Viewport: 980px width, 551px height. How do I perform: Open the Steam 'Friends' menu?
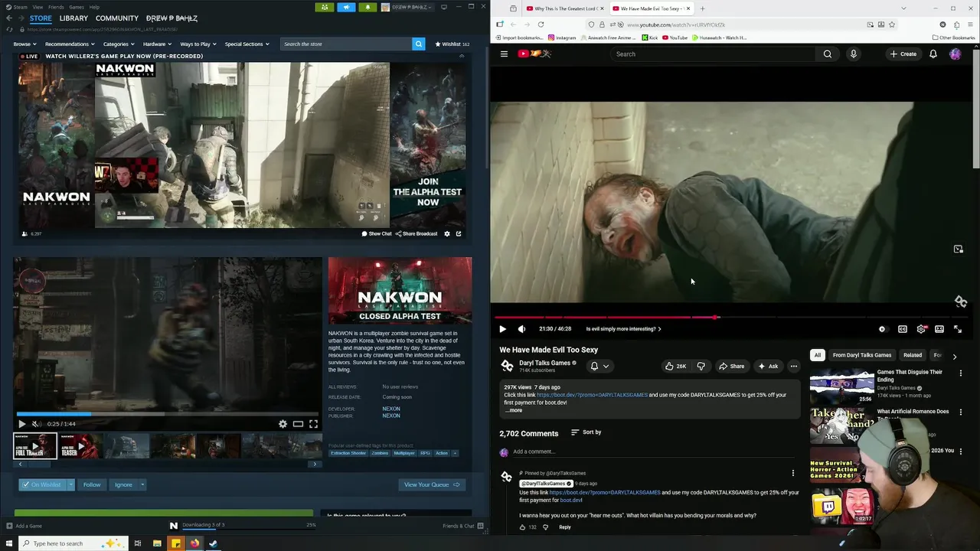point(56,7)
